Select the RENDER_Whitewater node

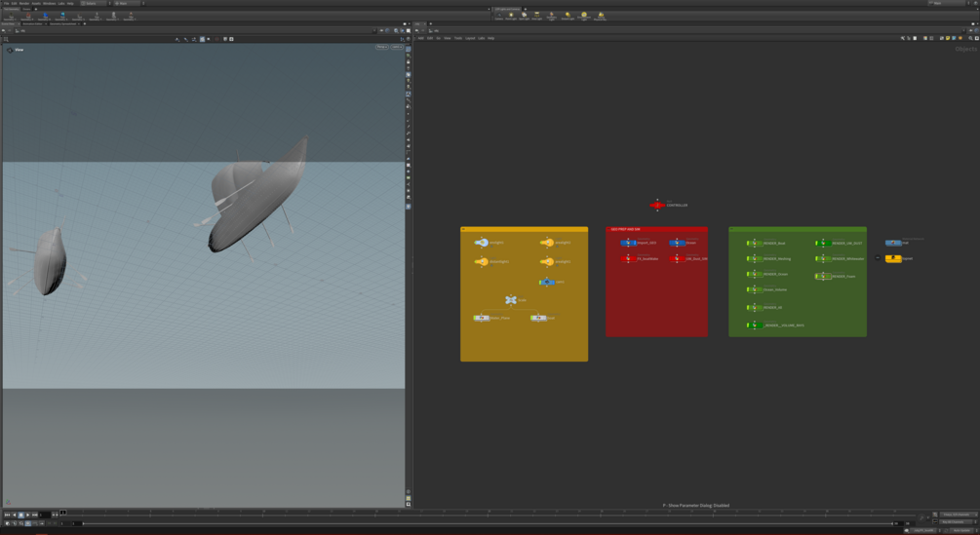[823, 258]
